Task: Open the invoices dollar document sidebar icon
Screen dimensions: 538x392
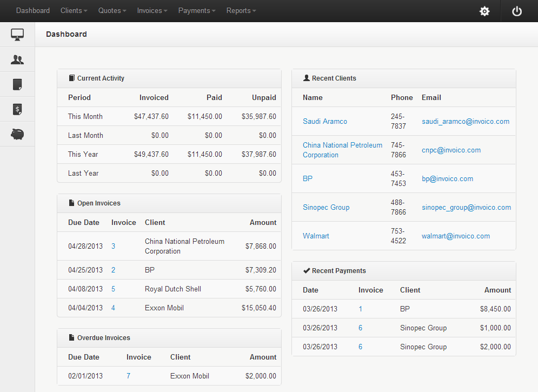Action: [x=17, y=109]
